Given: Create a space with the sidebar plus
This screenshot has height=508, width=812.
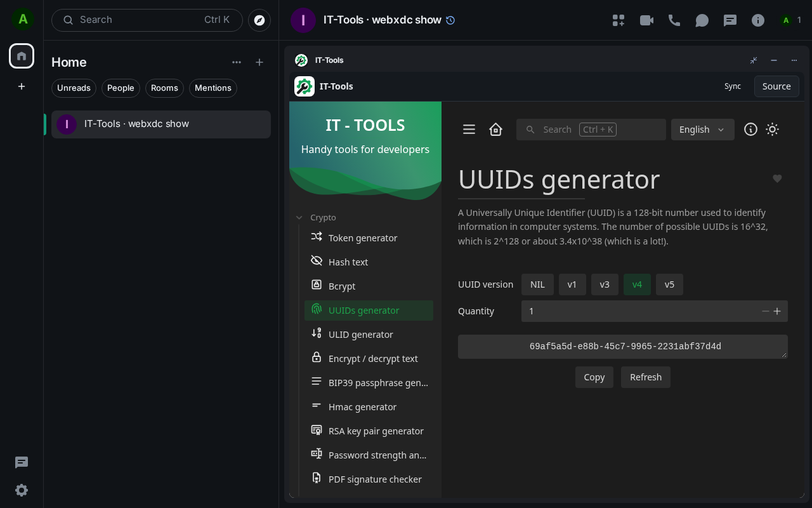Looking at the screenshot, I should pos(22,86).
